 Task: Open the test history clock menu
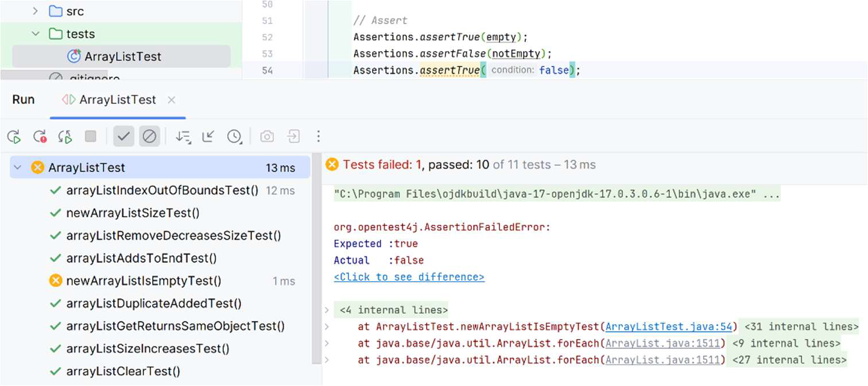(234, 137)
